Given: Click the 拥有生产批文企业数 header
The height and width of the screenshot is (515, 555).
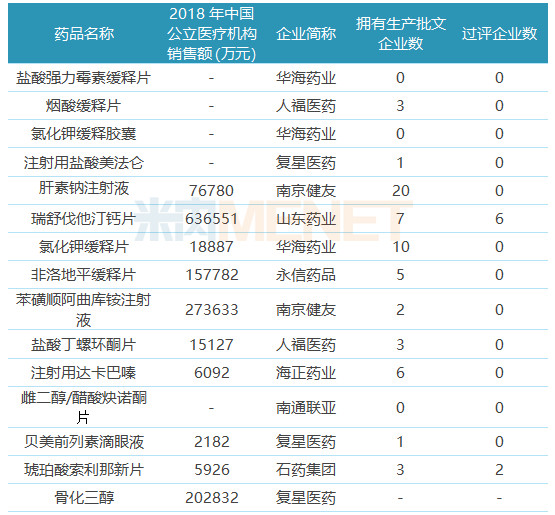Looking at the screenshot, I should pyautogui.click(x=400, y=34).
